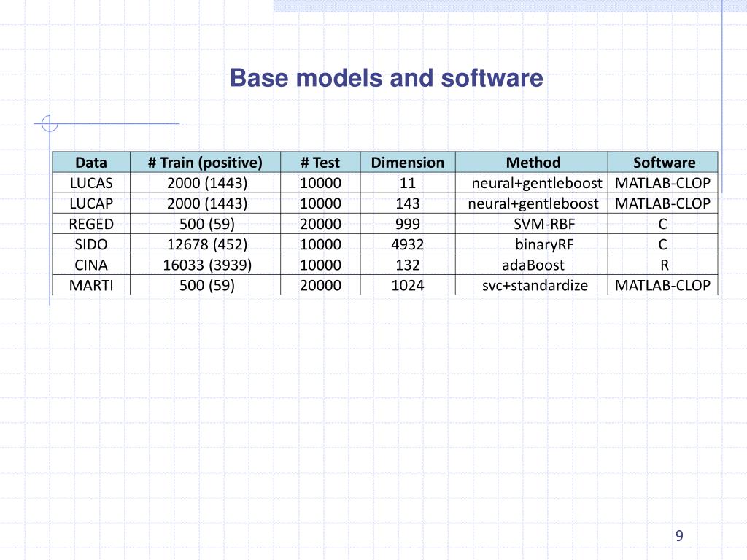Click '20000' test count in MARTI row

pyautogui.click(x=320, y=285)
